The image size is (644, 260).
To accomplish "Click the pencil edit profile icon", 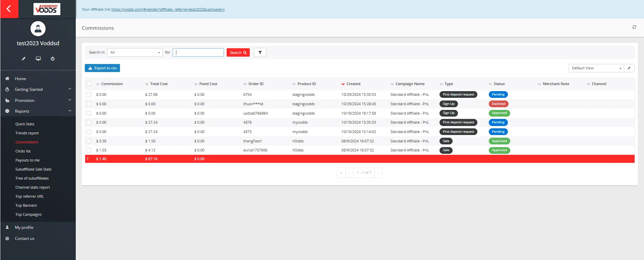I will (23, 59).
